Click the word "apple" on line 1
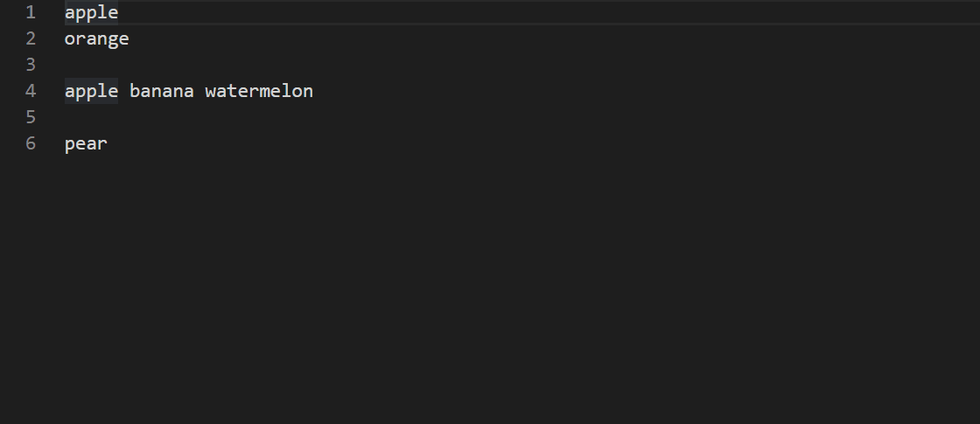980x424 pixels. tap(91, 12)
